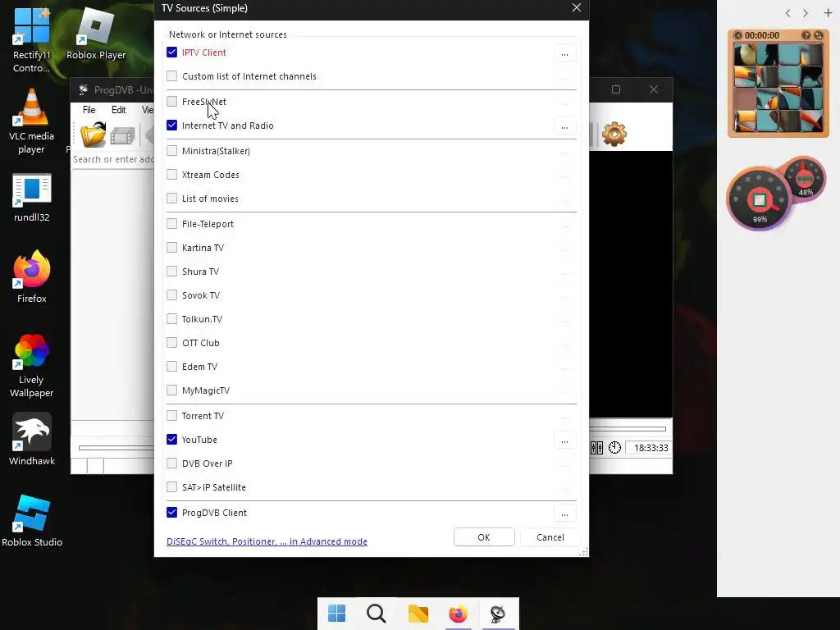Click Cancel in TV Sources dialog

tap(550, 537)
